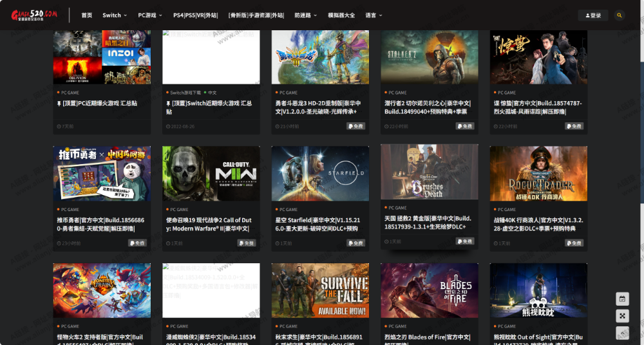Open the Rogue Trader cover thumbnail

538,173
